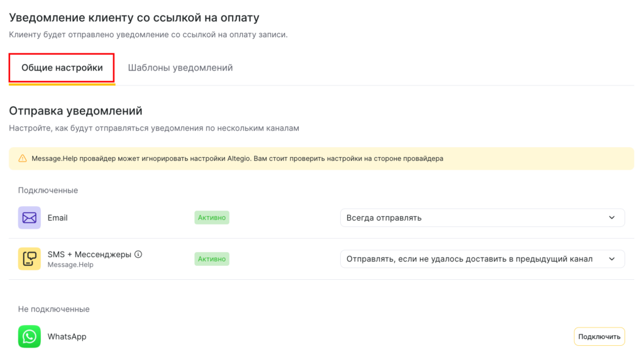Expand the Email dropdown chevron arrow

pyautogui.click(x=612, y=218)
